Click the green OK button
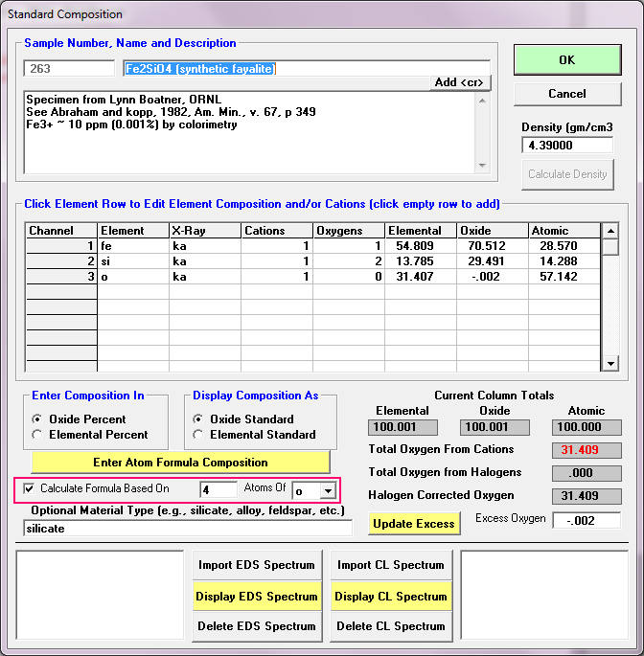 click(566, 59)
